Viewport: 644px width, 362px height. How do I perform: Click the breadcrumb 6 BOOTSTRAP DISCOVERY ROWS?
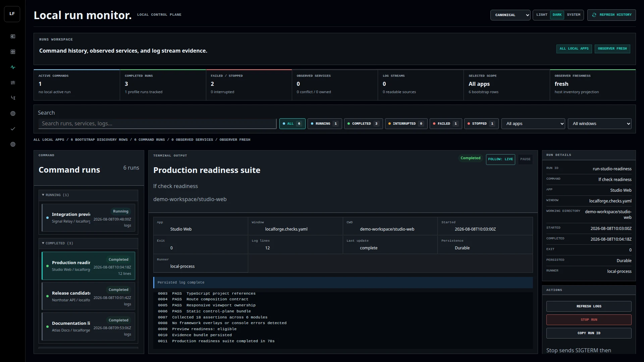tap(99, 140)
